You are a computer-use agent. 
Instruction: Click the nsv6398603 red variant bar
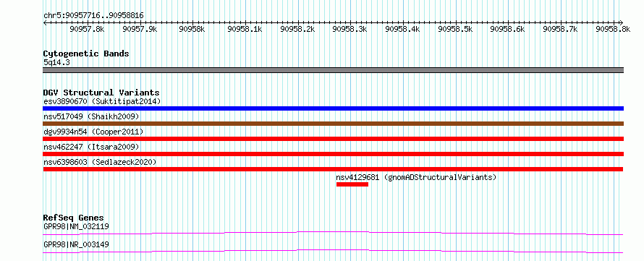point(333,169)
